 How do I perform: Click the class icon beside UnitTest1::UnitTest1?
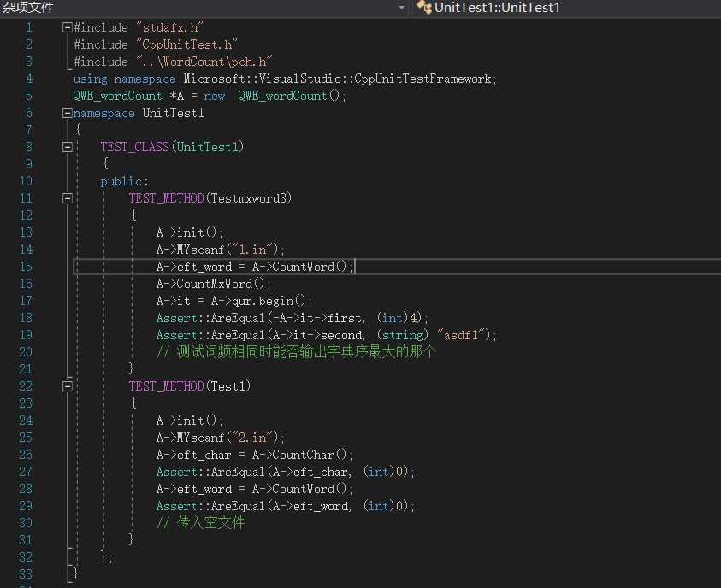[x=424, y=8]
